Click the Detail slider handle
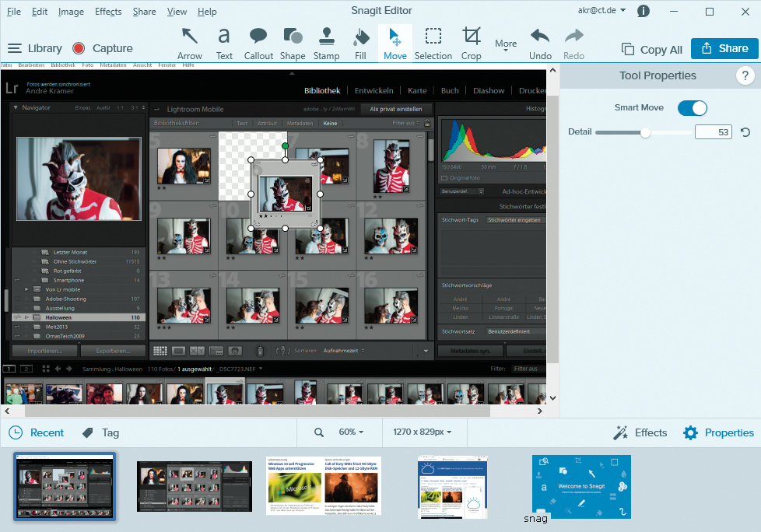 (x=645, y=133)
